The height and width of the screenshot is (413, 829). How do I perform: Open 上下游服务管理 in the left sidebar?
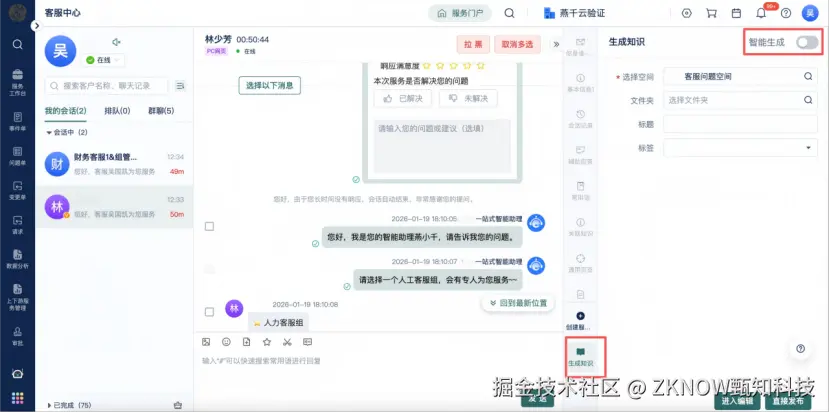pos(17,297)
